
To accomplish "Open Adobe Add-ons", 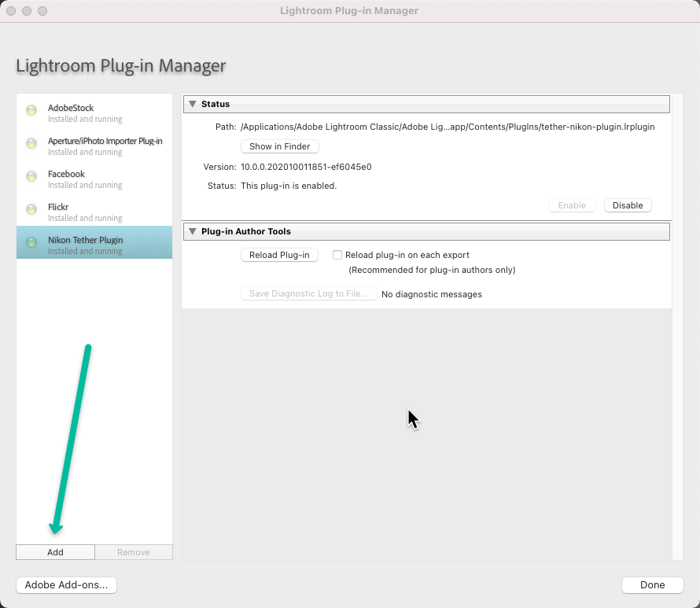I will point(66,585).
